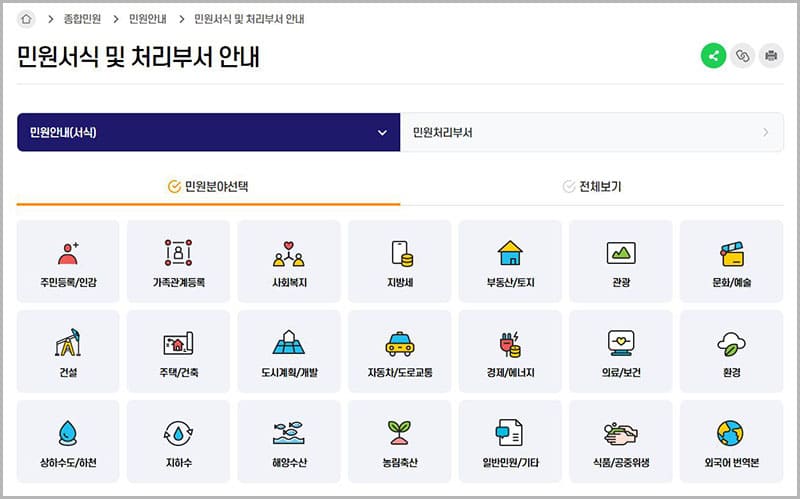Click the 종합민원 breadcrumb link

pos(82,19)
